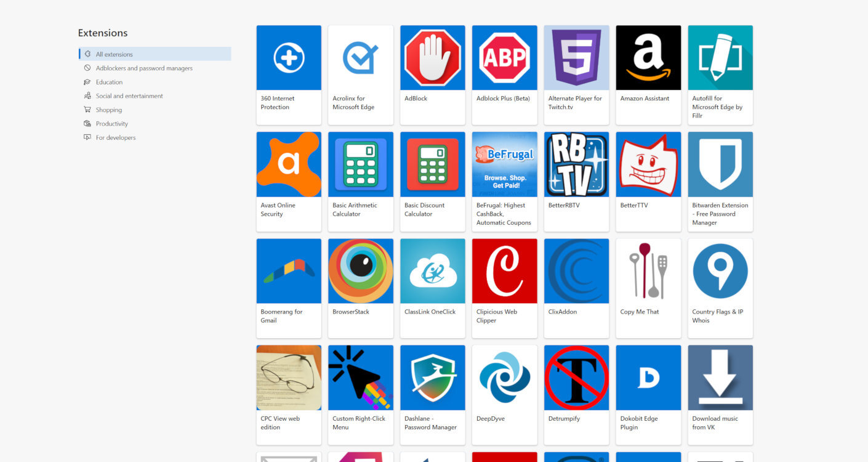
Task: Open the CPC View web edition thumbnail
Action: [x=289, y=378]
